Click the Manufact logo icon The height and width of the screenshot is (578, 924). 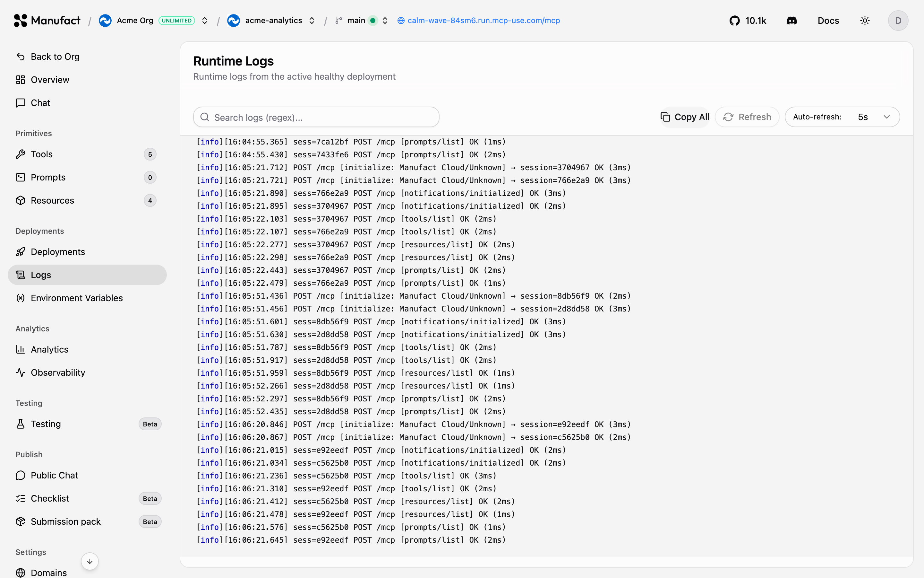20,21
